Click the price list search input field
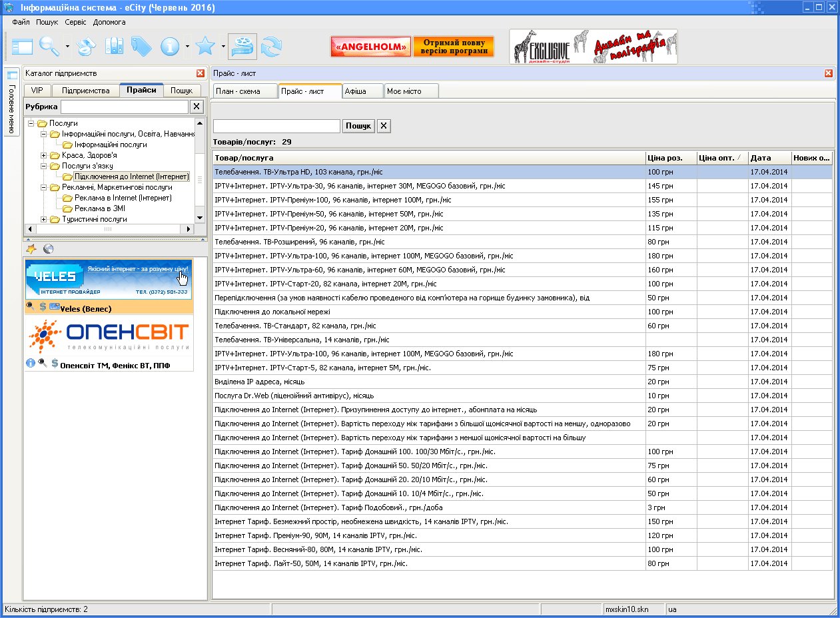Viewport: 840px width, 618px height. 276,126
